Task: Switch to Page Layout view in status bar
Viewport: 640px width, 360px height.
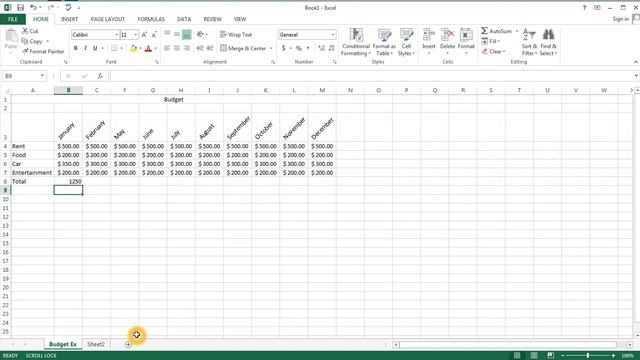Action: tap(534, 356)
